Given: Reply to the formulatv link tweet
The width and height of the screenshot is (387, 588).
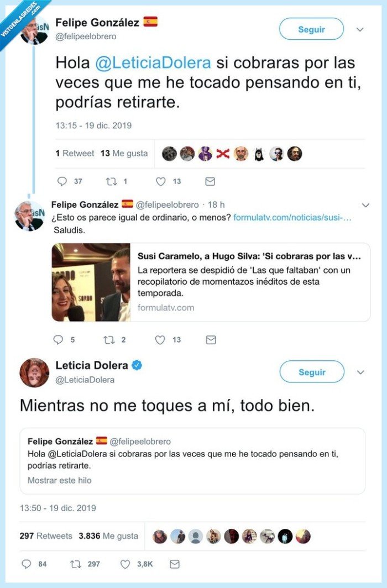Looking at the screenshot, I should [x=58, y=340].
